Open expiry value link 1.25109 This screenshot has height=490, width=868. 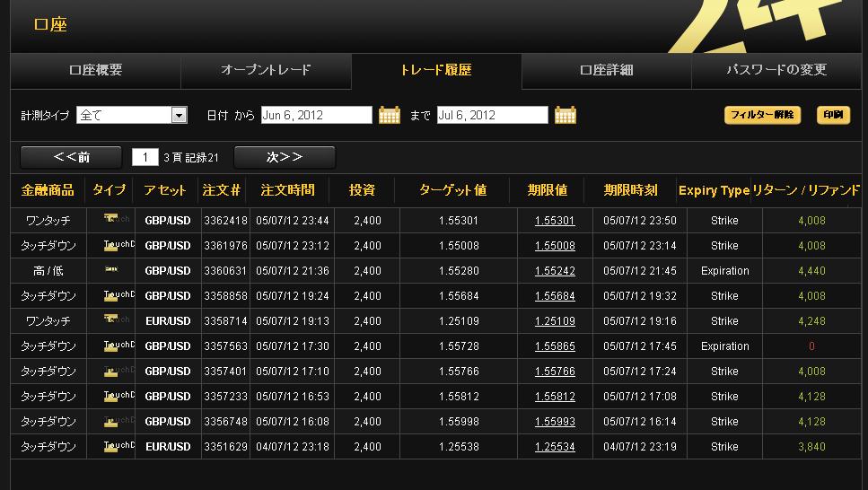click(555, 321)
